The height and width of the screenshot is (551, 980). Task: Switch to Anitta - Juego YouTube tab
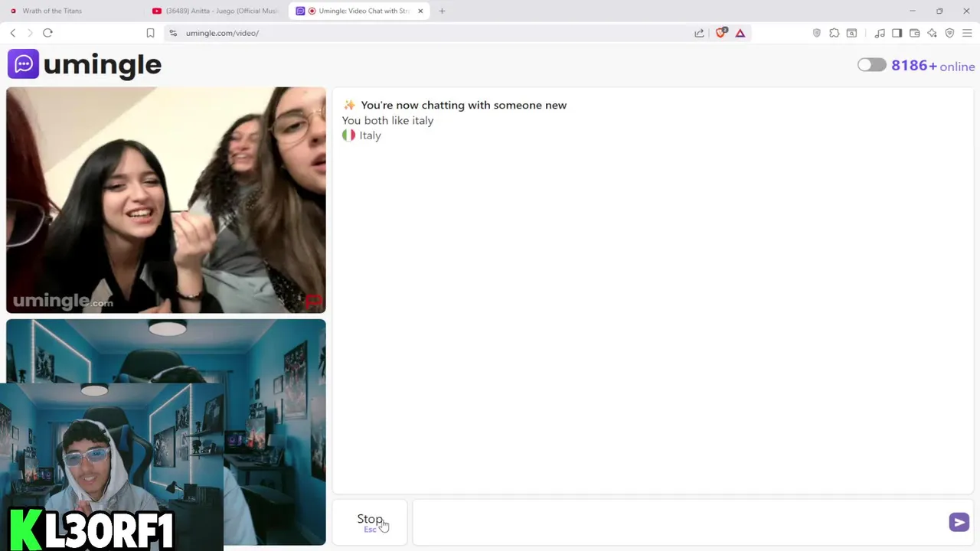[x=217, y=11]
